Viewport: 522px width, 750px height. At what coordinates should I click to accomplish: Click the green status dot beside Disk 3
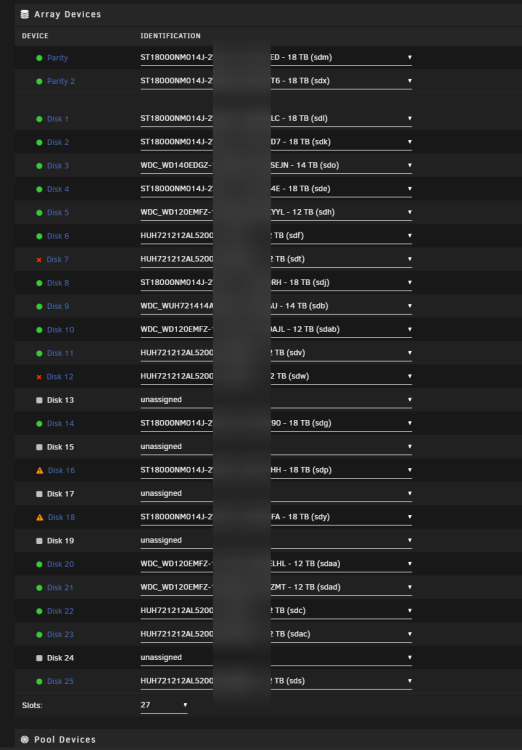click(x=39, y=166)
